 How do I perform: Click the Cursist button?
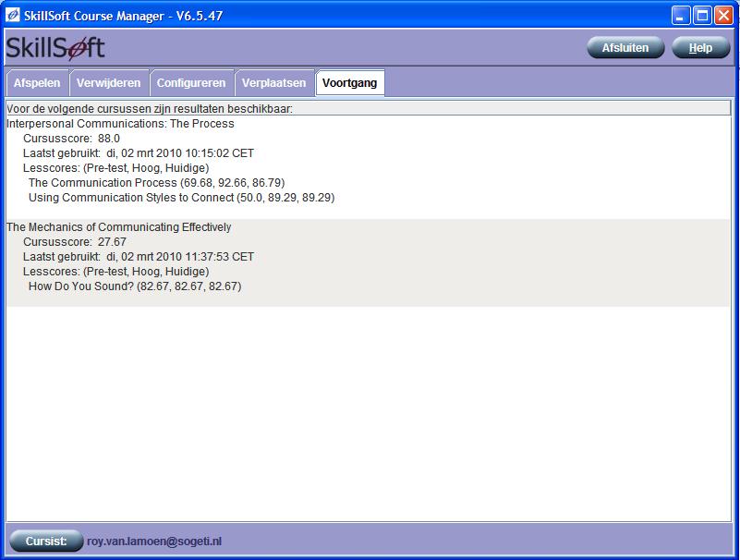point(46,541)
